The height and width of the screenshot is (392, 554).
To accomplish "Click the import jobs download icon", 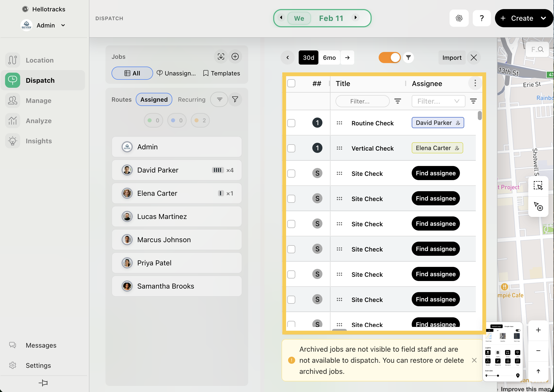I will tap(221, 57).
